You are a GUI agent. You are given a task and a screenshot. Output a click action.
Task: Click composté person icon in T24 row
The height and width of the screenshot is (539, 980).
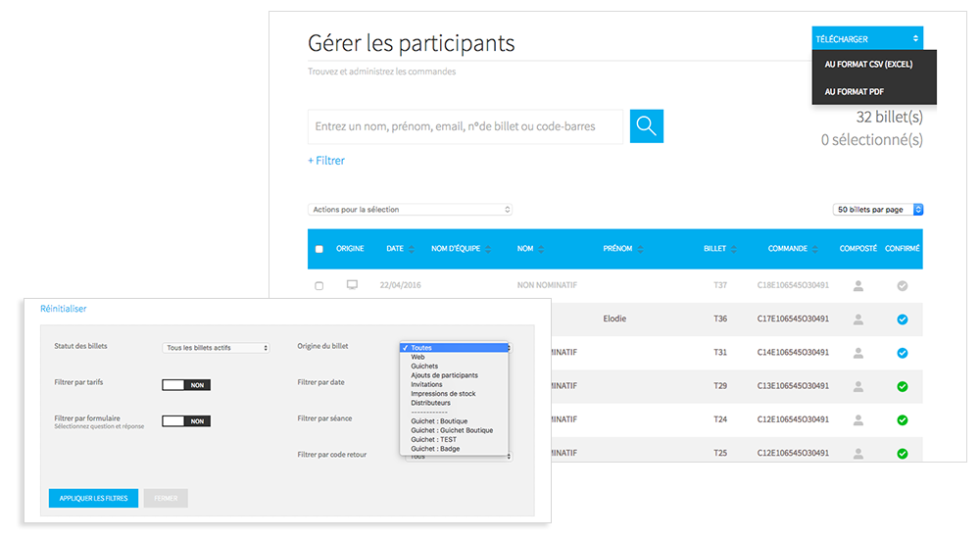(x=858, y=420)
